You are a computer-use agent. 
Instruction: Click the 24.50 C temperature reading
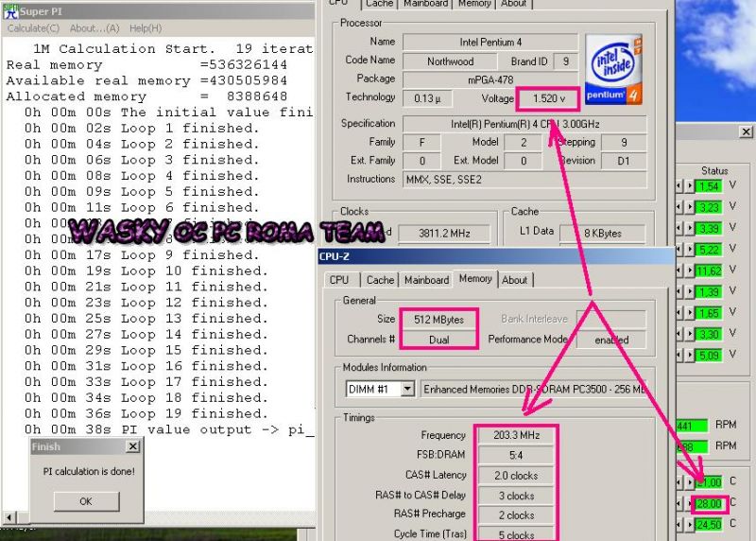[710, 525]
